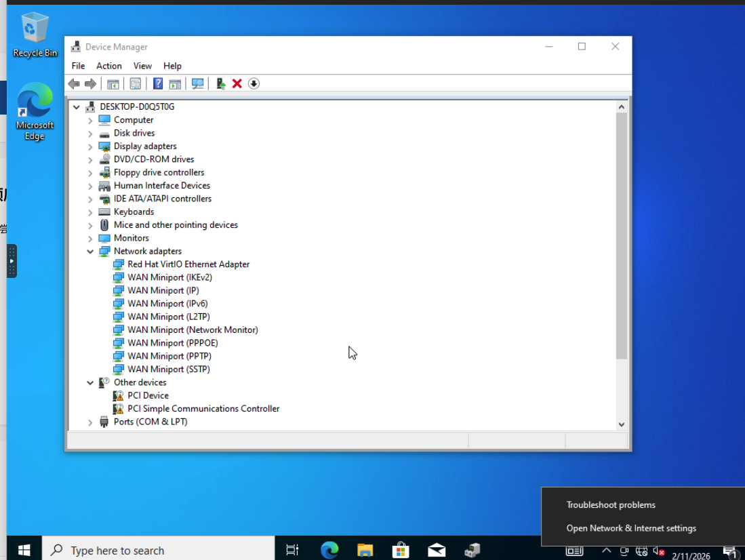Image resolution: width=745 pixels, height=560 pixels.
Task: Open the Mail app on taskbar
Action: click(436, 550)
